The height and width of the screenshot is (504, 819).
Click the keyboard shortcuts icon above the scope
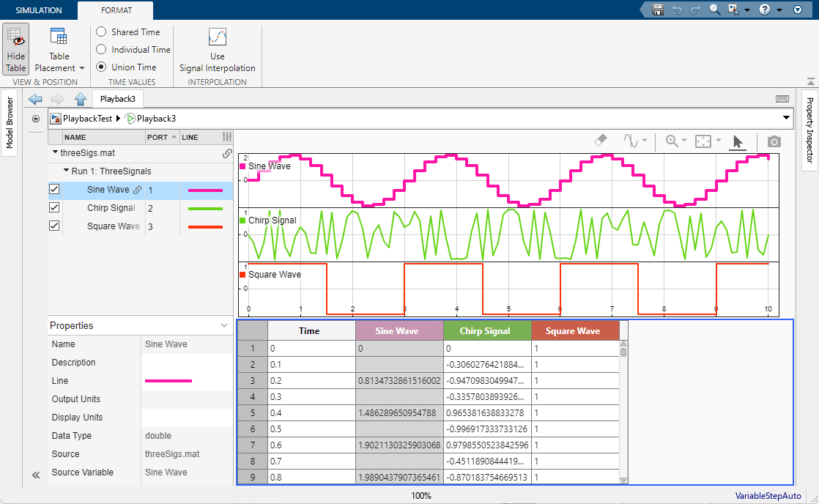pyautogui.click(x=782, y=98)
